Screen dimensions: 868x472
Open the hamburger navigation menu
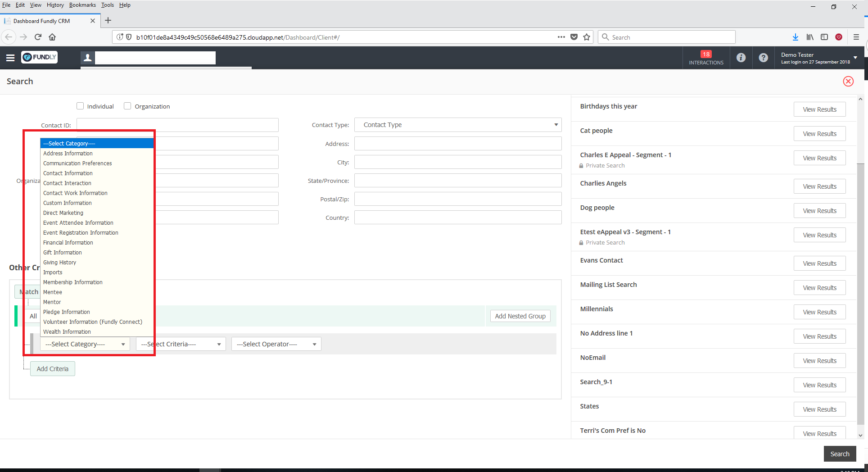(10, 58)
